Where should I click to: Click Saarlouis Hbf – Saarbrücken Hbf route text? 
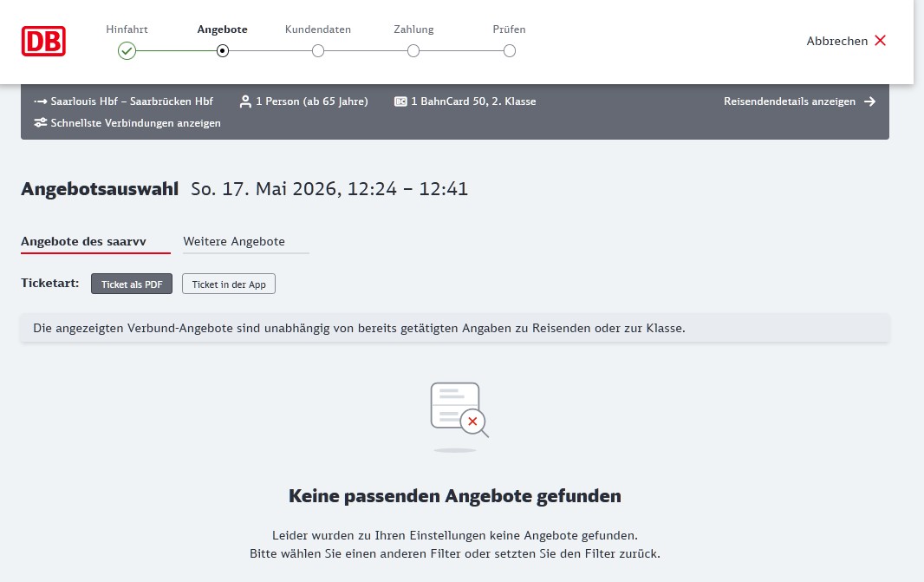point(132,101)
